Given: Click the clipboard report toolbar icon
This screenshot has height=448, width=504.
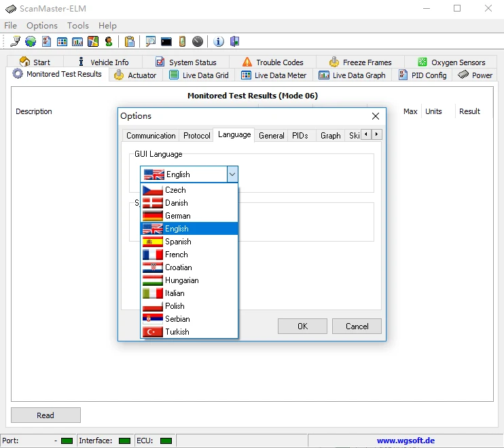Looking at the screenshot, I should [130, 41].
